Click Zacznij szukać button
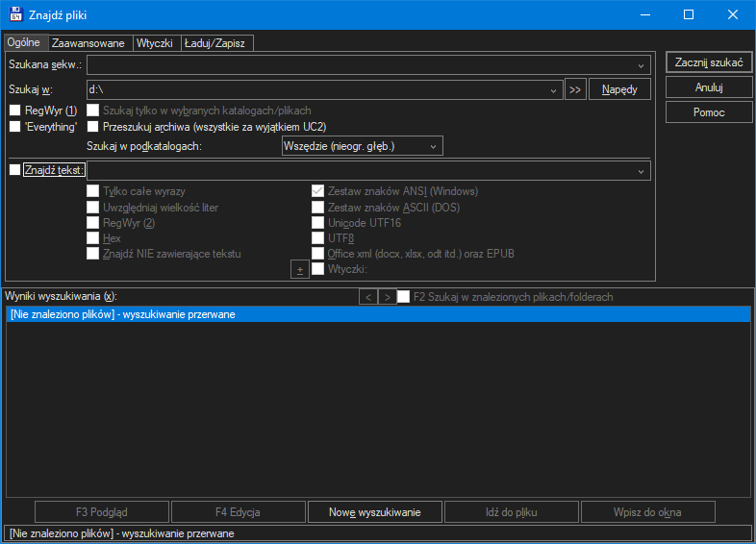Image resolution: width=756 pixels, height=544 pixels. 709,62
